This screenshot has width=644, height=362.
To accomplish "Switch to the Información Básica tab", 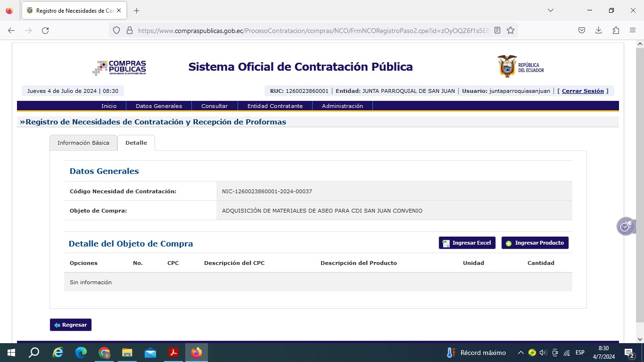I will pos(83,143).
